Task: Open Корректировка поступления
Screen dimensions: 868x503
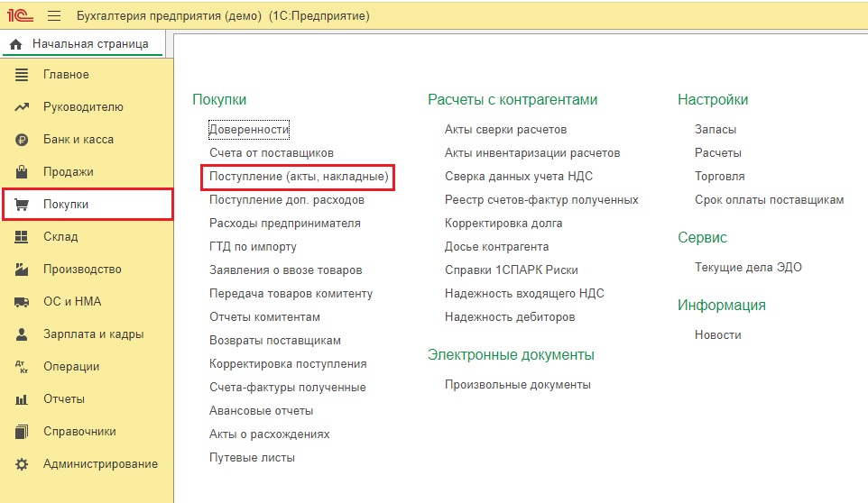Action: pyautogui.click(x=288, y=364)
